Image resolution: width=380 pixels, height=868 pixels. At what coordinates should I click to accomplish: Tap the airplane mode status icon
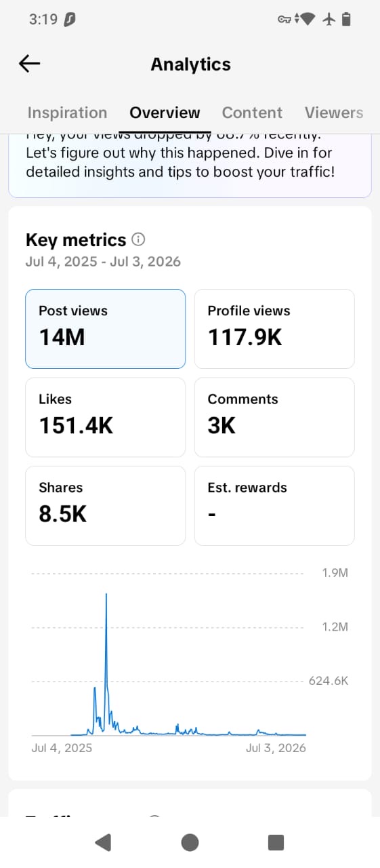coord(329,20)
